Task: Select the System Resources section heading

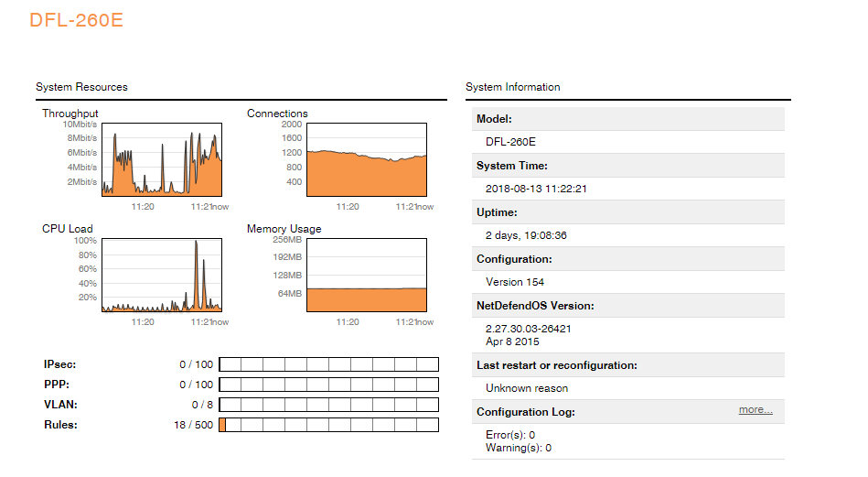Action: [81, 87]
